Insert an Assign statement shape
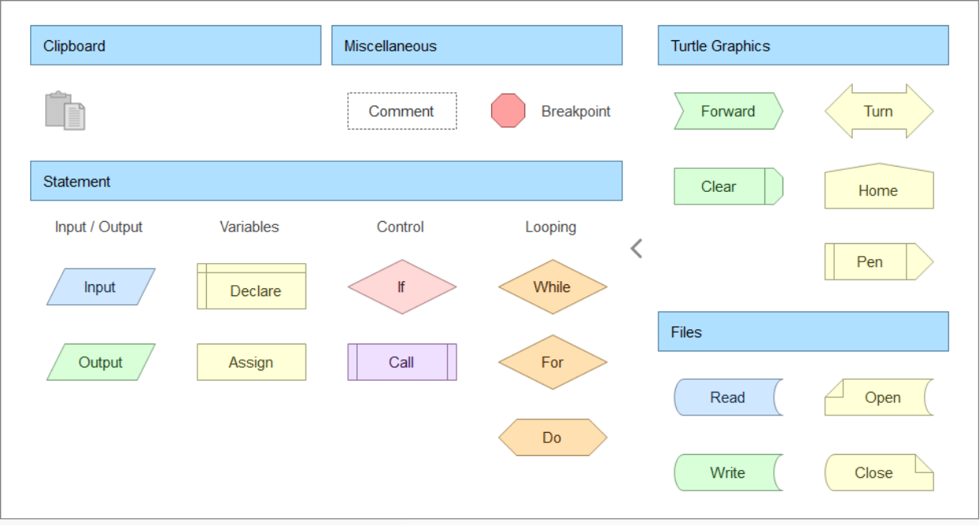The height and width of the screenshot is (526, 980). click(251, 363)
